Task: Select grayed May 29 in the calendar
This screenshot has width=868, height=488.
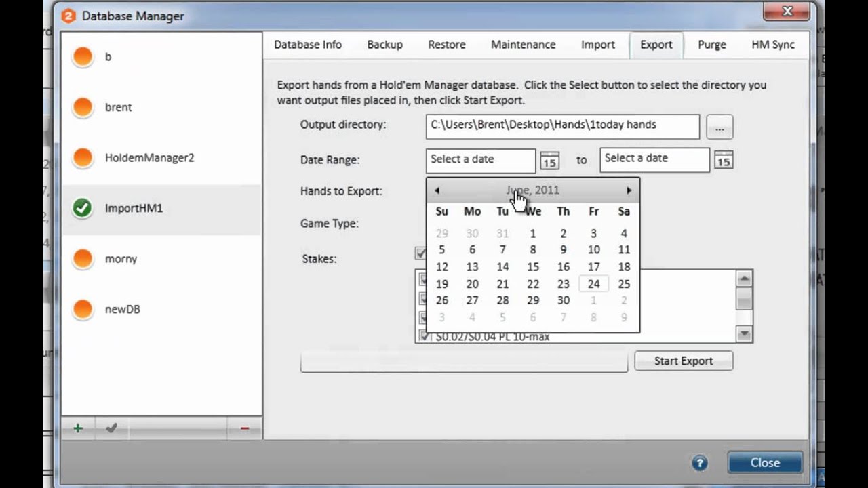Action: point(442,233)
